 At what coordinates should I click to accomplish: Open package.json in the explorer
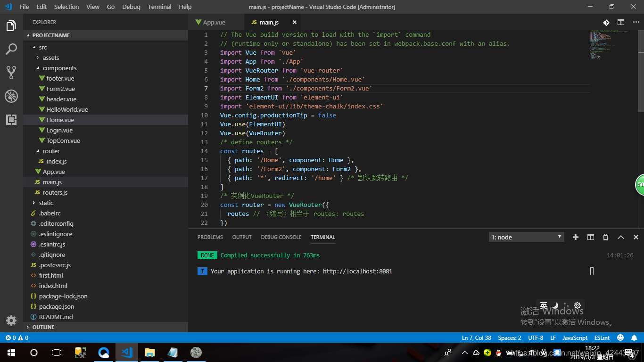coord(106,307)
